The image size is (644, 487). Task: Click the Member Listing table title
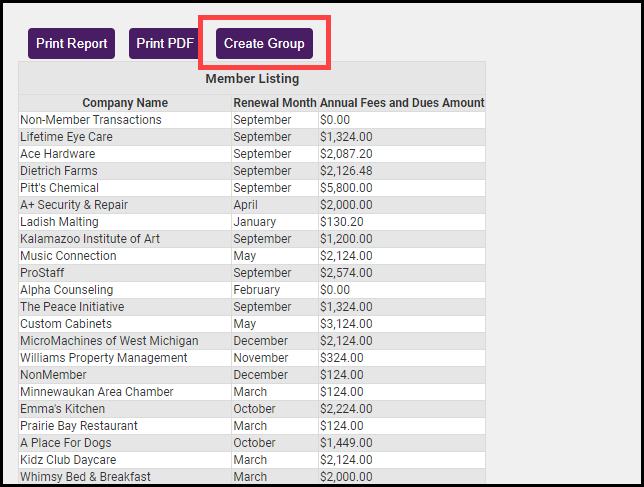click(x=252, y=78)
